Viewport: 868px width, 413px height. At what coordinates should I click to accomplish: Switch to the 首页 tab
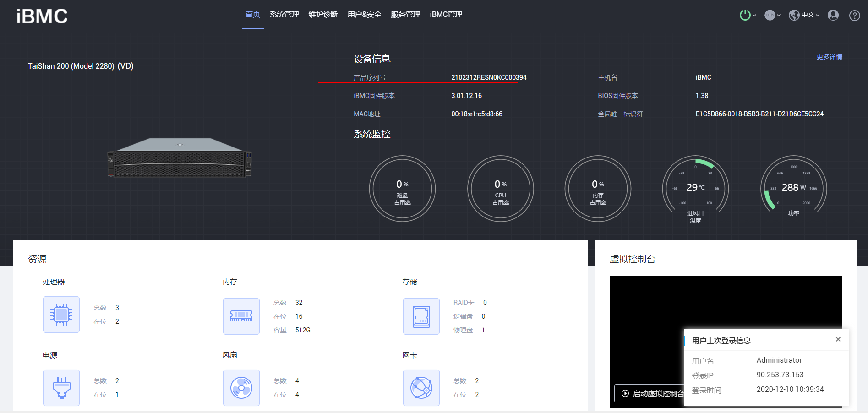click(253, 15)
